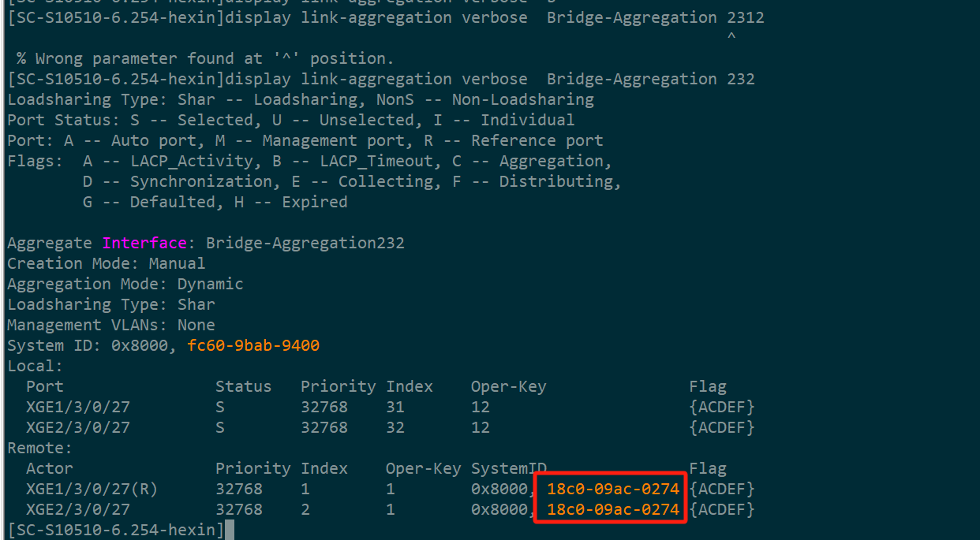Click the Management VLANs: None line
980x540 pixels.
tap(111, 325)
